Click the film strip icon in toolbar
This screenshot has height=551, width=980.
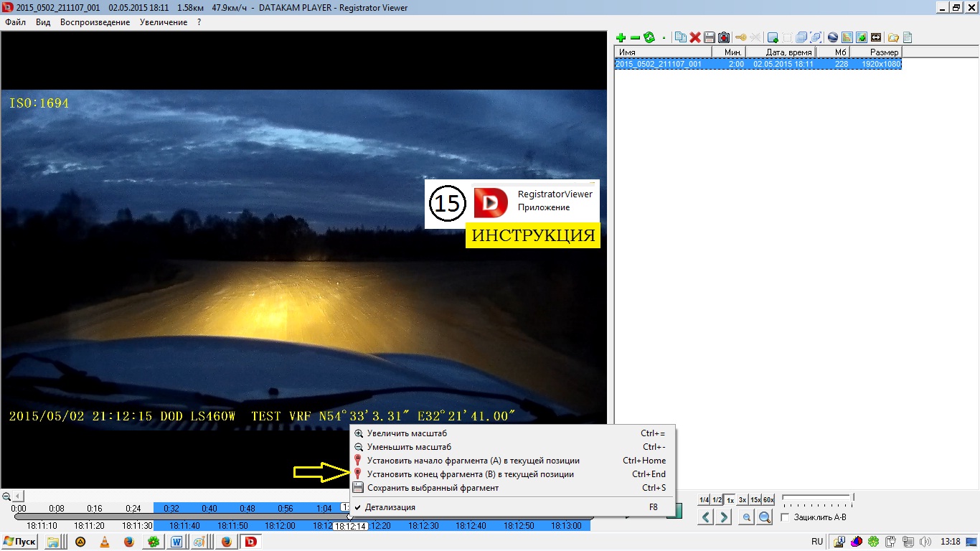click(x=876, y=38)
